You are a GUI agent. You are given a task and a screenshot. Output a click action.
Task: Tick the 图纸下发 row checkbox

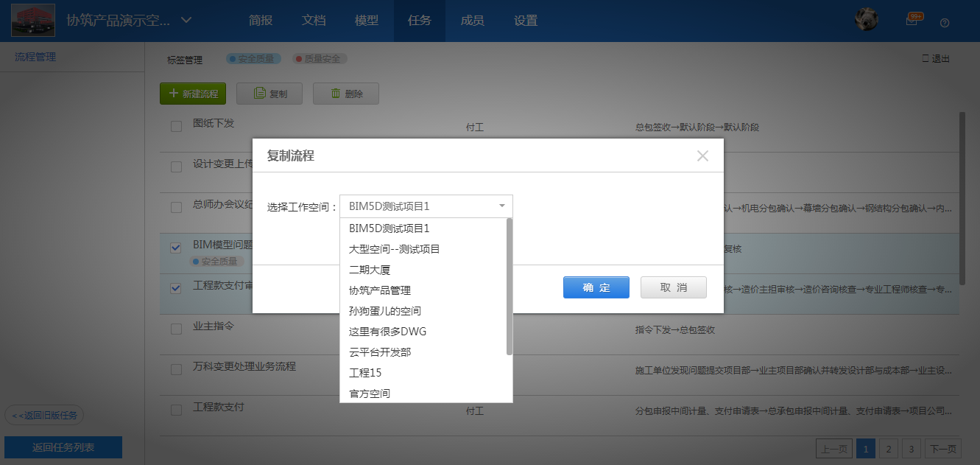point(176,127)
